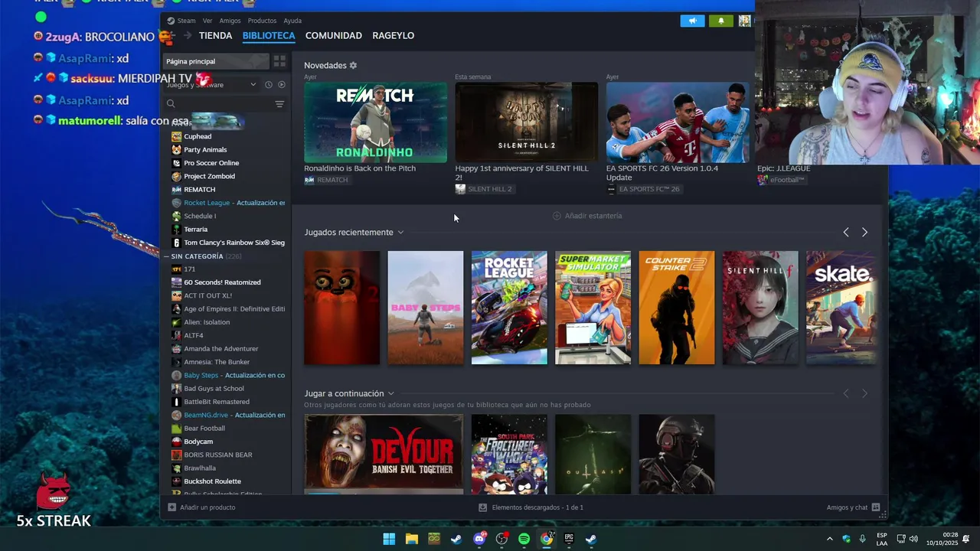Select Party Animals in the library list

[205, 150]
